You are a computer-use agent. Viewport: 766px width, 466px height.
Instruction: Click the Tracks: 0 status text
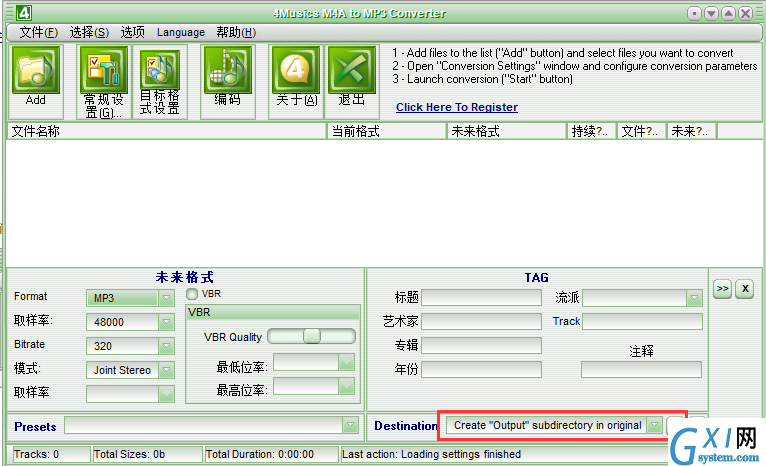[36, 454]
